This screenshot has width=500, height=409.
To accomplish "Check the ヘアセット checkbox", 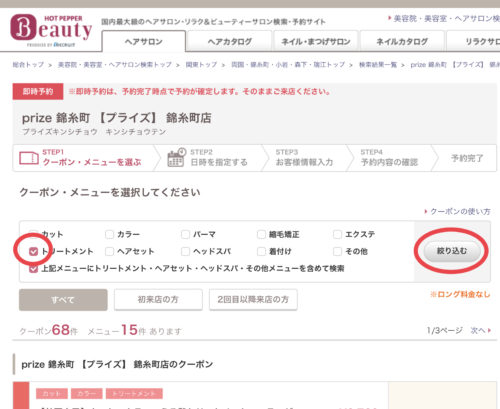I will point(109,251).
